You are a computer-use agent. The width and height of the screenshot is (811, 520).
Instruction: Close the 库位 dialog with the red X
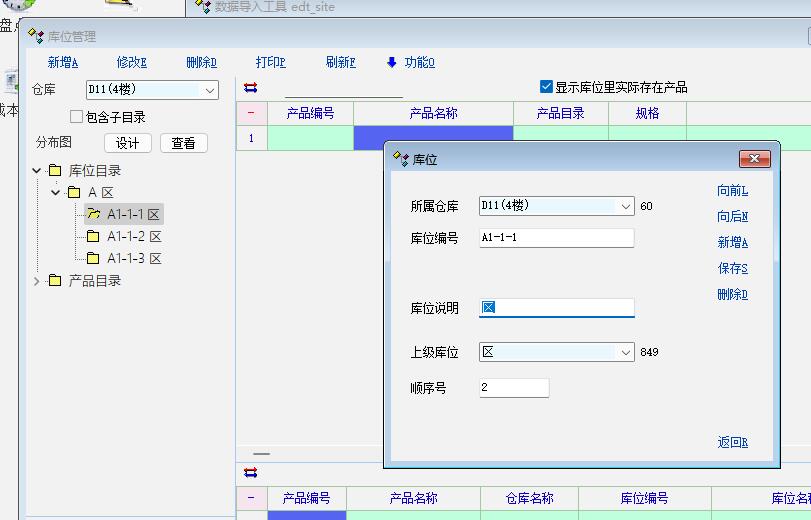point(754,159)
